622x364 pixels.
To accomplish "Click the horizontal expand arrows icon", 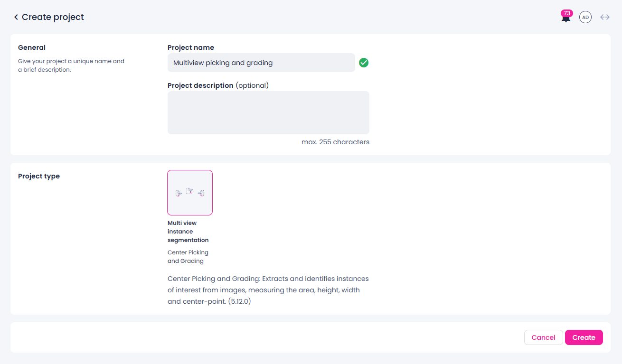I will 605,17.
